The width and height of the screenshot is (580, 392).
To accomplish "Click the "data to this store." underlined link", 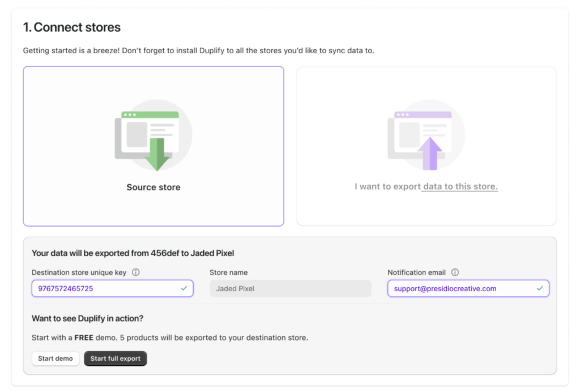I will pos(460,186).
